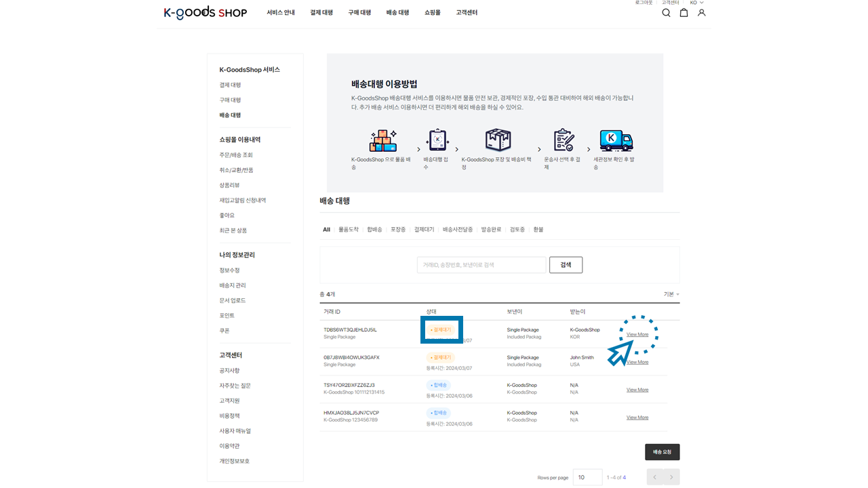Switch to the 합배송 filter tab
This screenshot has height=488, width=868.
[x=374, y=230]
